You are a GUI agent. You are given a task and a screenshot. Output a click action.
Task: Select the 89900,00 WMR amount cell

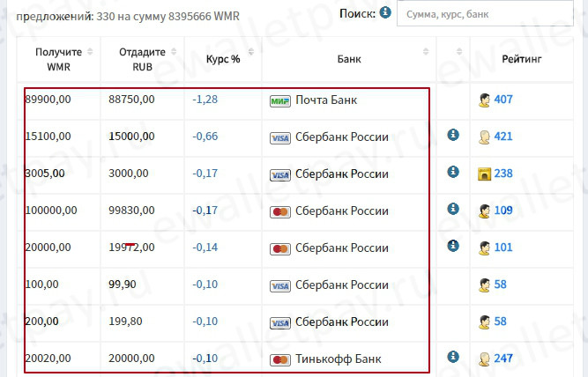48,100
